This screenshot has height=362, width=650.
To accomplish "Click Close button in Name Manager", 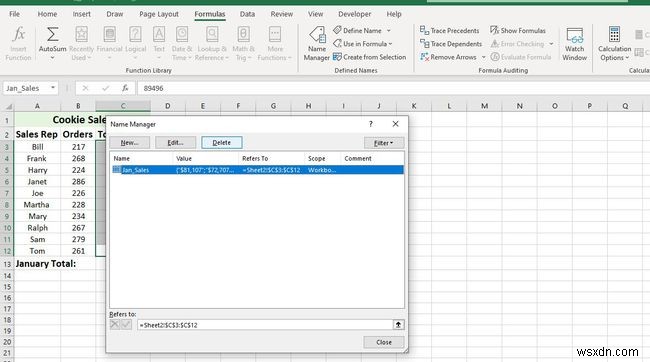I will tap(383, 342).
